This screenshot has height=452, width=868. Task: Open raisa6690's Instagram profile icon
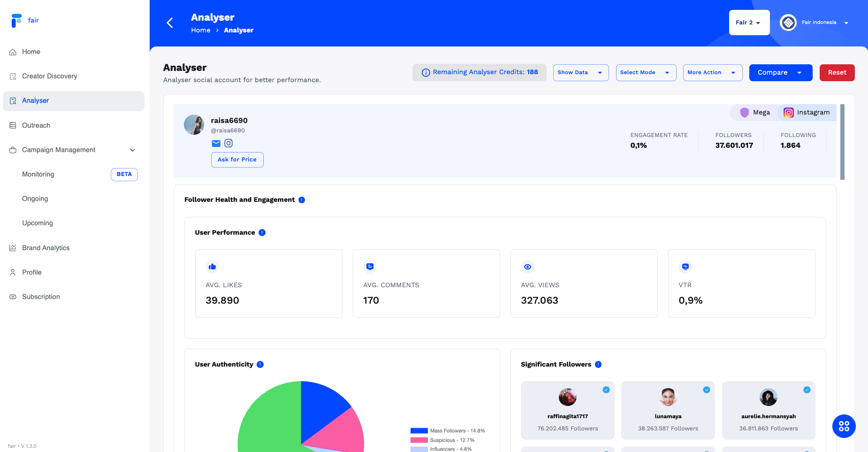point(228,143)
